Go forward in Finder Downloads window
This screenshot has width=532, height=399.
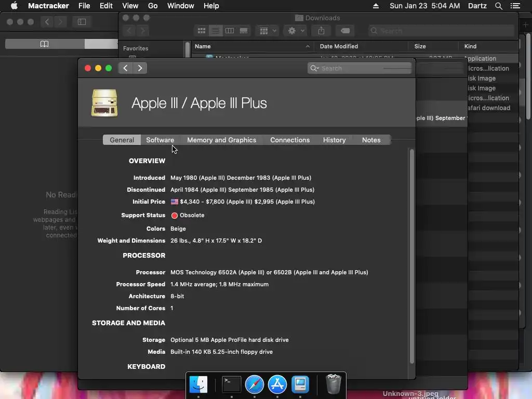tap(143, 31)
